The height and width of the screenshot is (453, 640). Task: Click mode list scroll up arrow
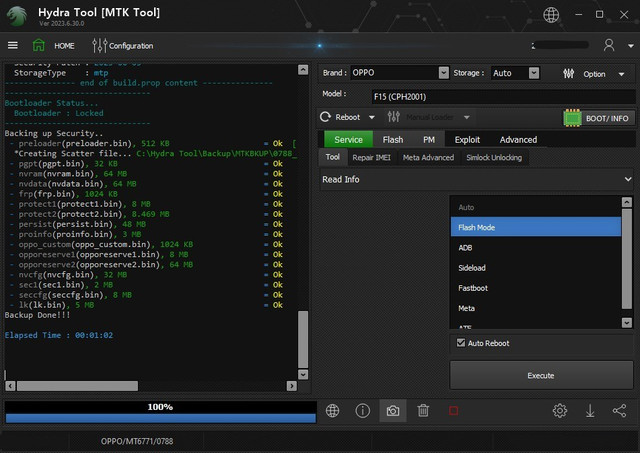pos(627,202)
